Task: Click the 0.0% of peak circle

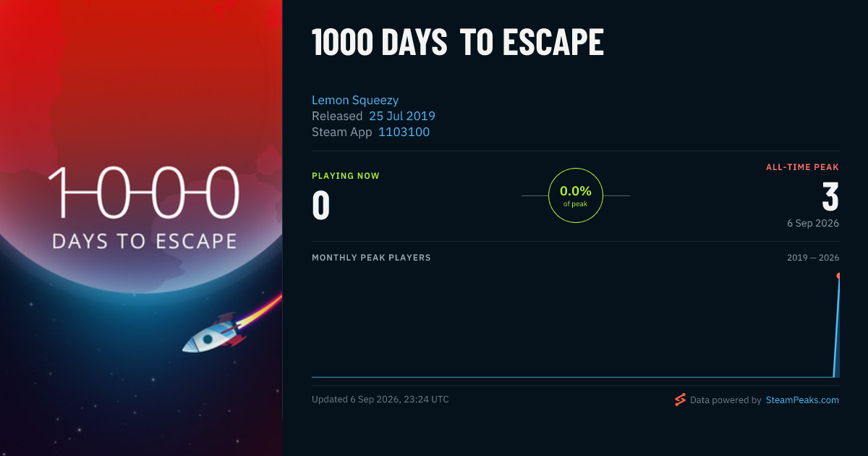Action: click(576, 195)
